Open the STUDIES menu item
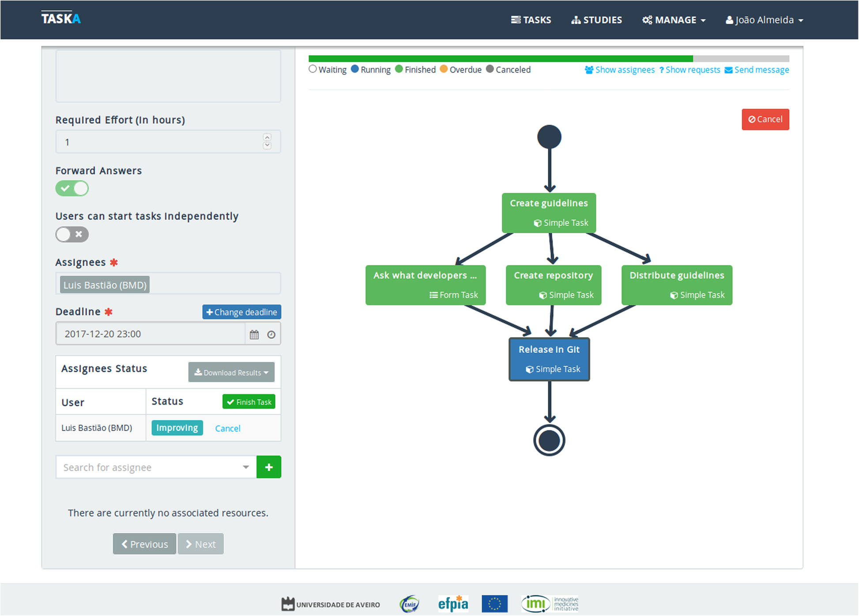 pos(596,20)
